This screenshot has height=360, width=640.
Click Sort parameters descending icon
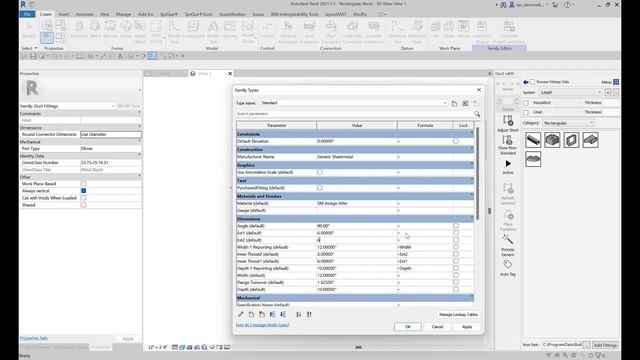[309, 314]
